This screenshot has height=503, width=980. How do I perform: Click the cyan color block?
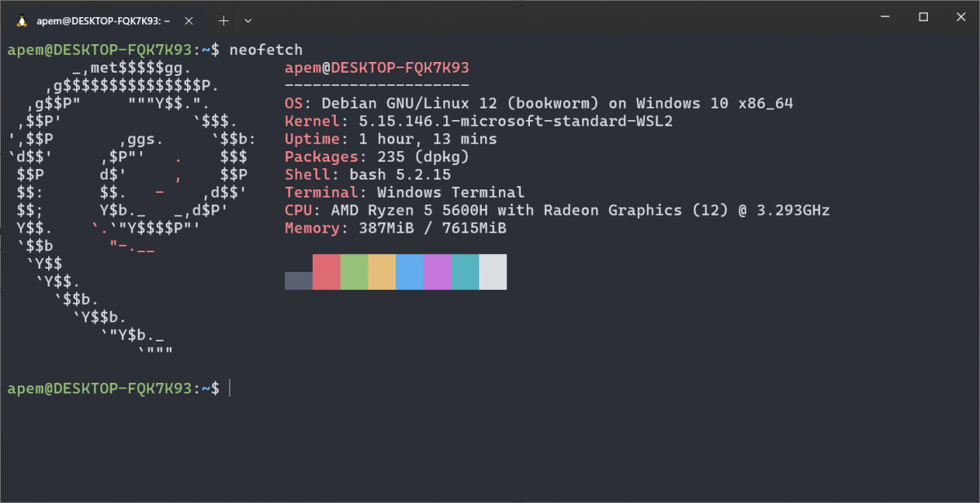(x=465, y=271)
